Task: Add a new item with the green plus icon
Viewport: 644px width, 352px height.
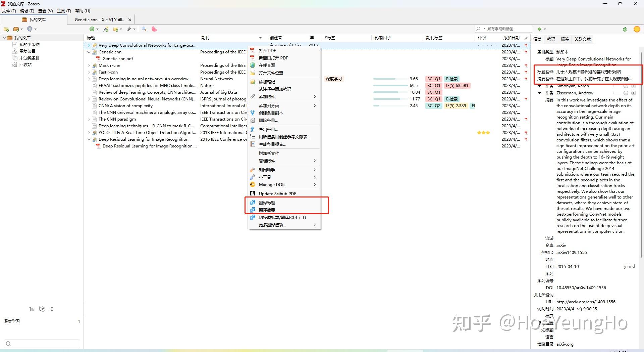Action: [x=92, y=29]
